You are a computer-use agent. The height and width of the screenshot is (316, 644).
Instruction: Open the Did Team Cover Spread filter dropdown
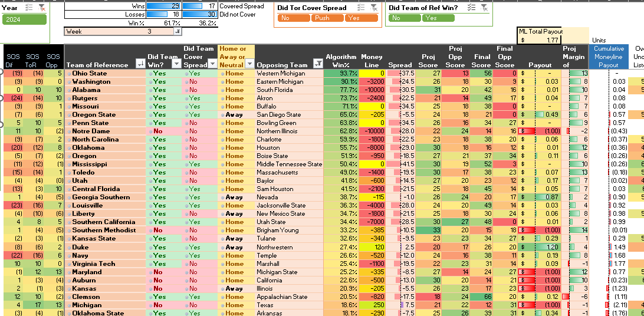[x=212, y=64]
